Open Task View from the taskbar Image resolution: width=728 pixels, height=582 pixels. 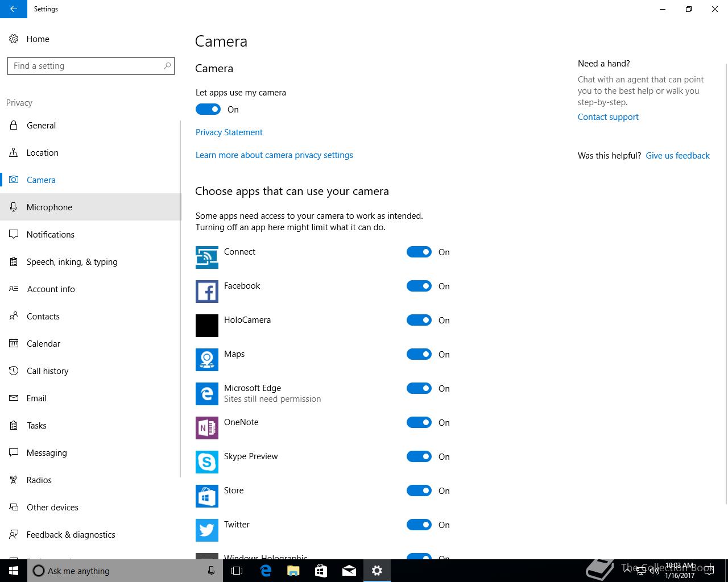[x=237, y=571]
